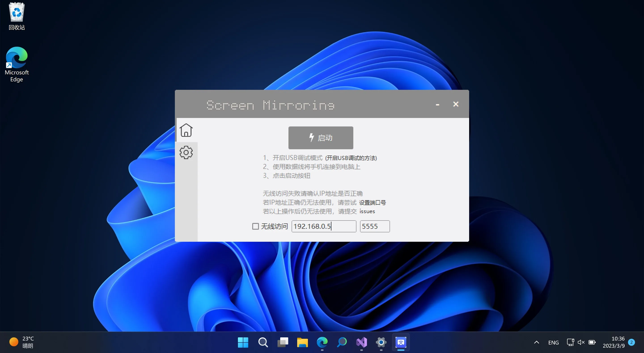This screenshot has width=644, height=353.
Task: Open Visual Studio from the taskbar
Action: pyautogui.click(x=362, y=342)
